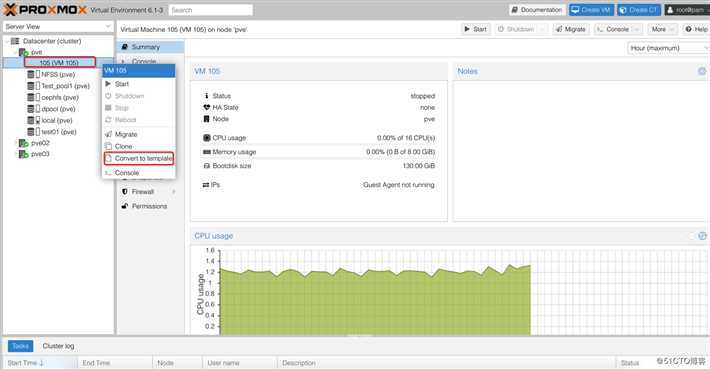Select local (pve) storage row
Image resolution: width=710 pixels, height=369 pixels.
[x=58, y=120]
